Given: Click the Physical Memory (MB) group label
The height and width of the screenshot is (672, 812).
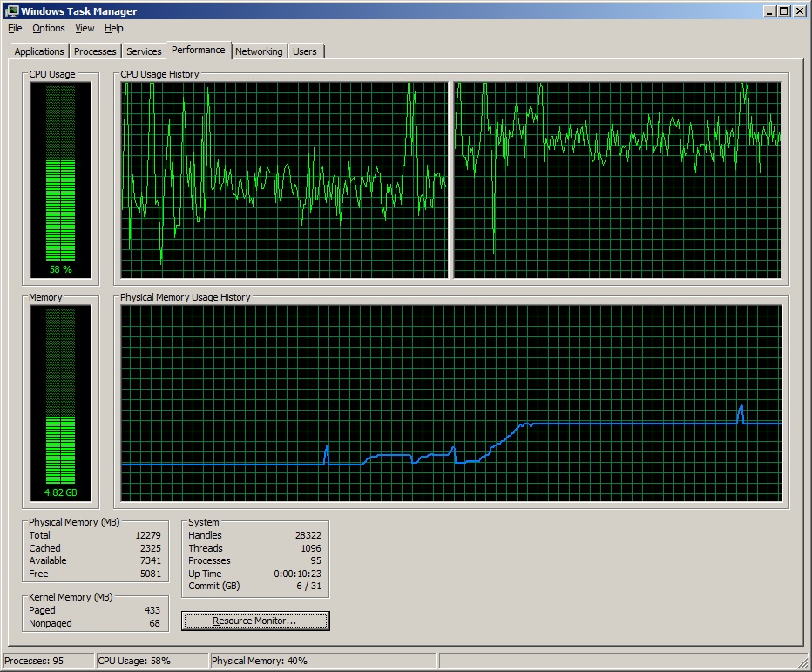Looking at the screenshot, I should click(x=74, y=522).
